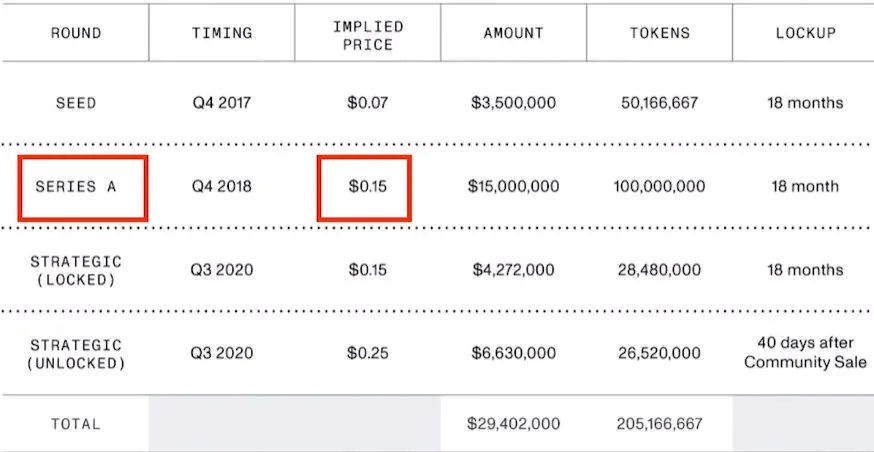The height and width of the screenshot is (452, 874).
Task: Select the $15,000,000 Series A amount
Action: (513, 187)
